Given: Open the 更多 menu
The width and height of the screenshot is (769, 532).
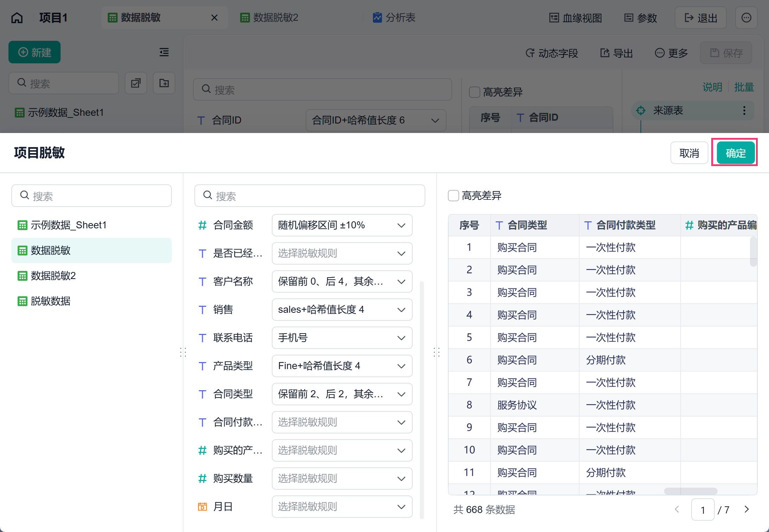Looking at the screenshot, I should [x=671, y=53].
